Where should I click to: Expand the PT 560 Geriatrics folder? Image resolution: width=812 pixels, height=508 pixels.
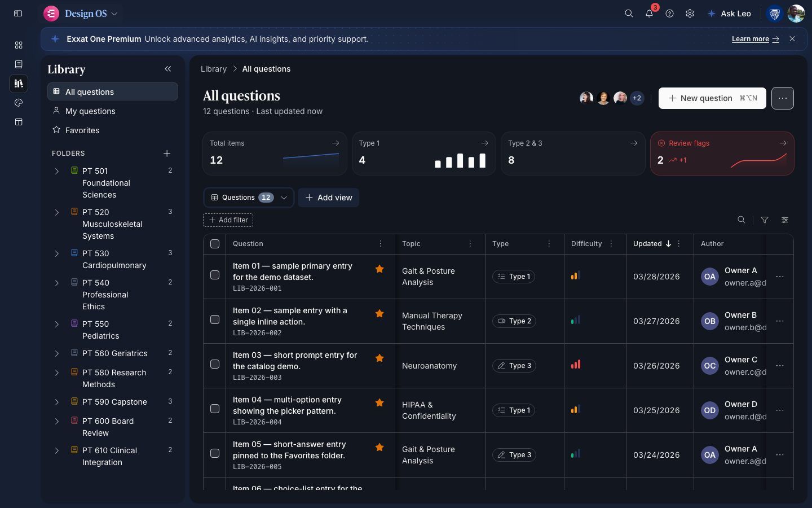coord(57,353)
